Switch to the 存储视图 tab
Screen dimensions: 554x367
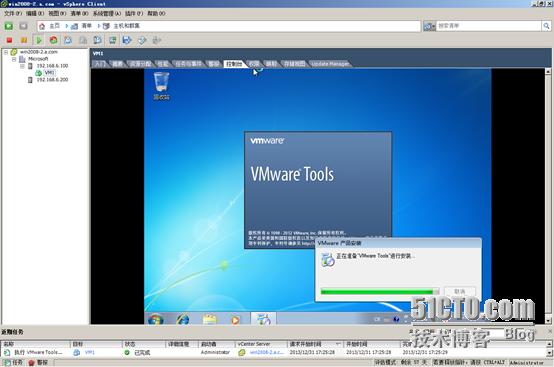coord(294,64)
